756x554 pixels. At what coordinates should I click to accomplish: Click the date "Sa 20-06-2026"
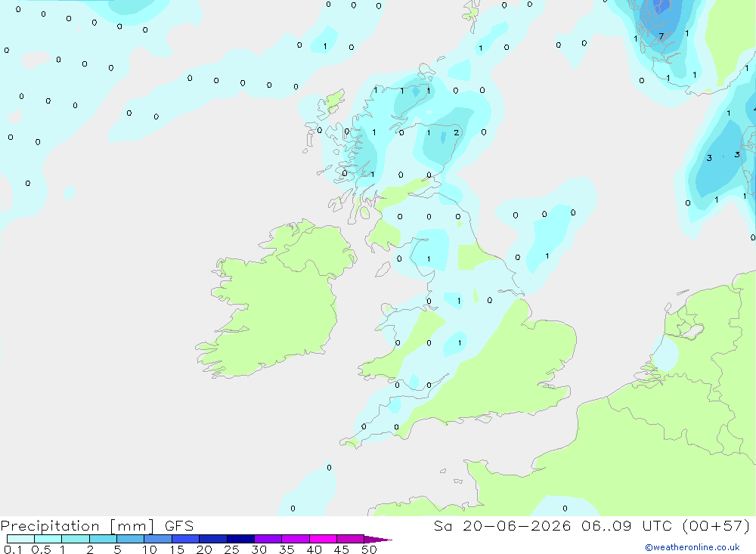503,525
